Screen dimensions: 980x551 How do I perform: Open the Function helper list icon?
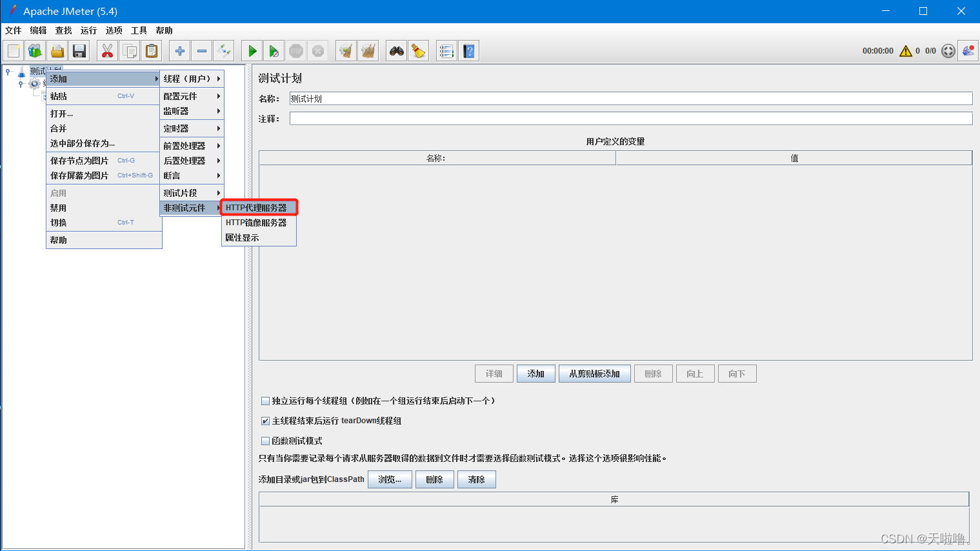[x=446, y=51]
